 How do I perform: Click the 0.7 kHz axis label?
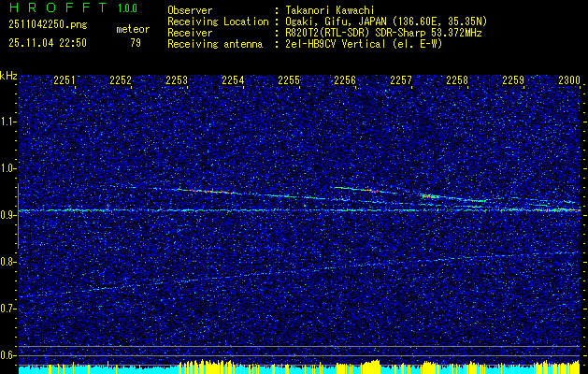point(7,309)
